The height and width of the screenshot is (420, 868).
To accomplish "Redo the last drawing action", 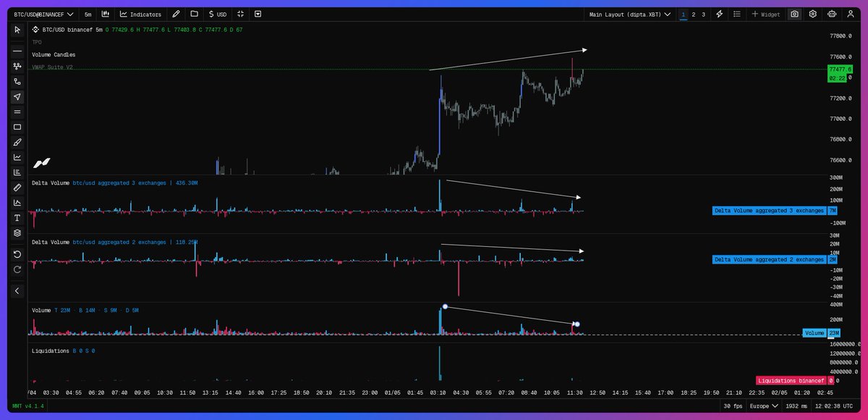I will pyautogui.click(x=17, y=269).
